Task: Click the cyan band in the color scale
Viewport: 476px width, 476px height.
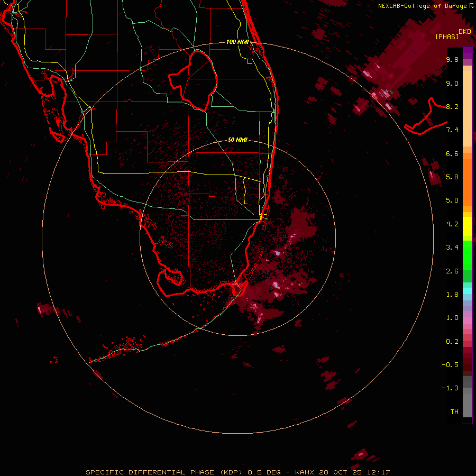Action: 467,291
